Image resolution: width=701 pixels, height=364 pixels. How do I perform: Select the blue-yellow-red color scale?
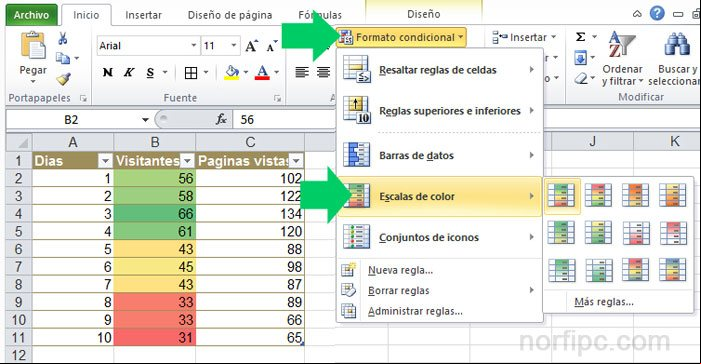coord(672,270)
